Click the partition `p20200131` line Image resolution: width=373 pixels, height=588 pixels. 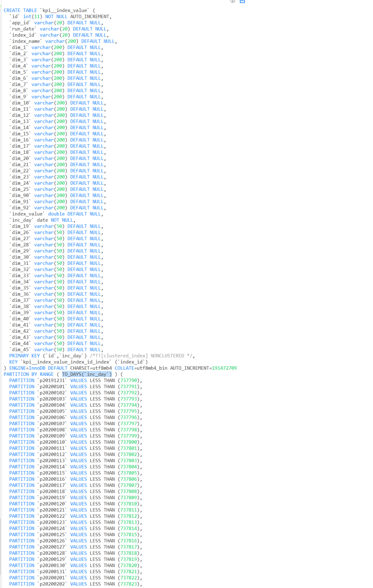coord(75,572)
